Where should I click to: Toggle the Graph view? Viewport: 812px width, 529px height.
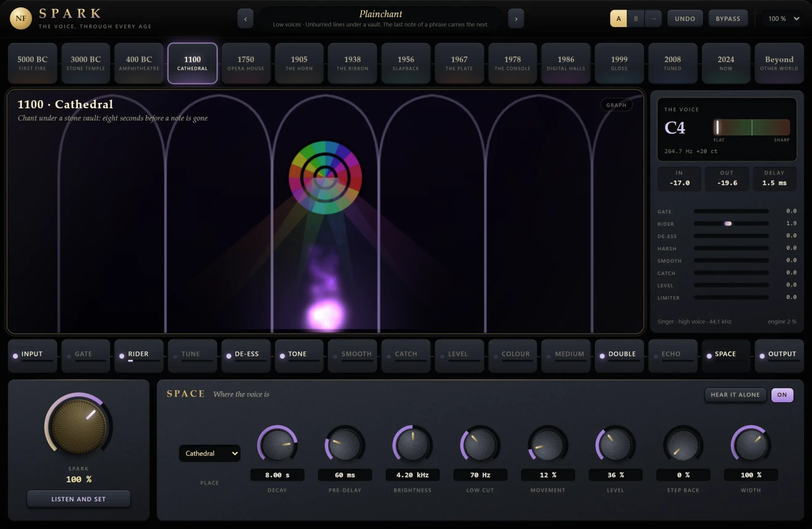point(616,105)
